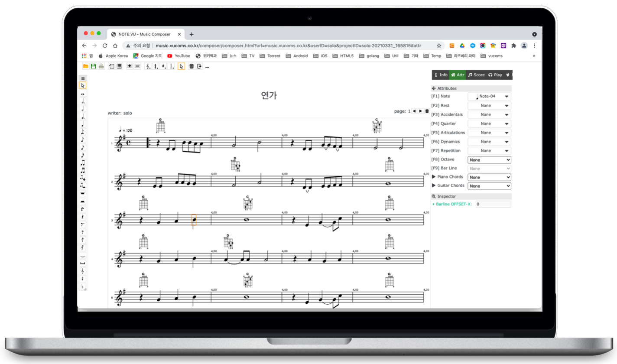The width and height of the screenshot is (617, 364).
Task: Open the [F8] Octave dropdown
Action: pos(489,159)
